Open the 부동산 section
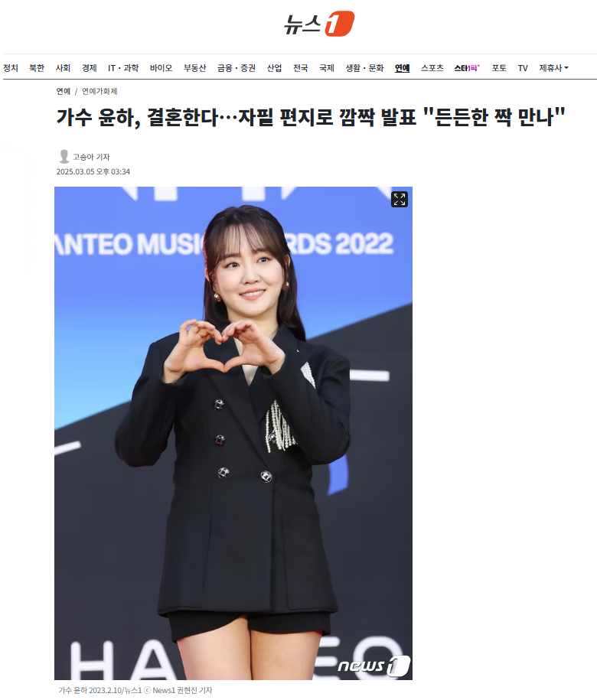This screenshot has width=597, height=700. click(194, 68)
